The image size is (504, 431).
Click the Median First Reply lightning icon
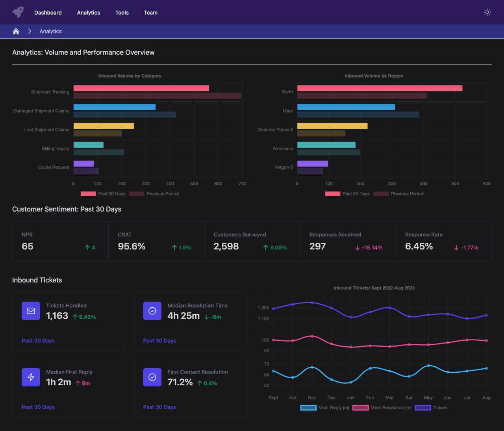pyautogui.click(x=31, y=377)
